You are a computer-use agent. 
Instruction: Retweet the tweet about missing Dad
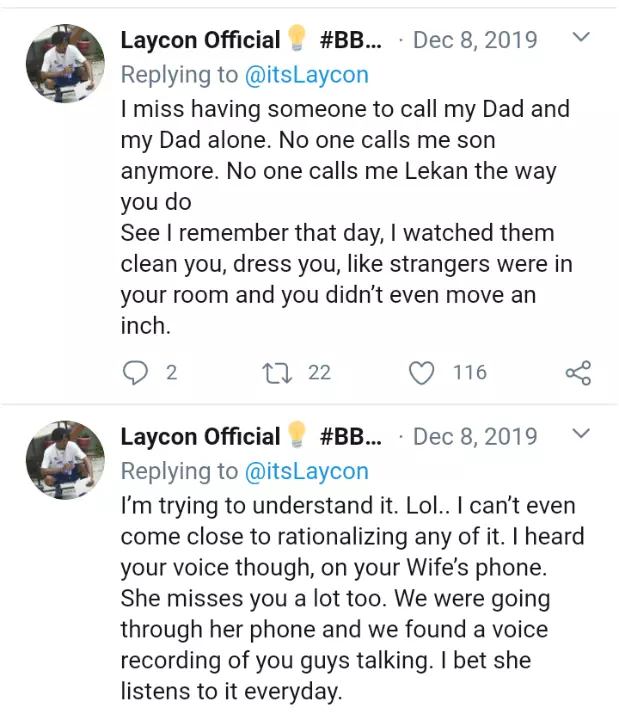273,373
